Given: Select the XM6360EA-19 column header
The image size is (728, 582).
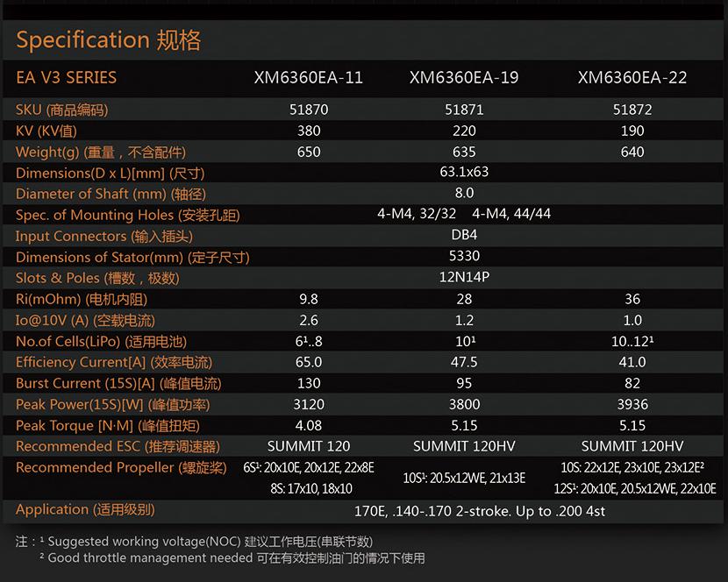Looking at the screenshot, I should tap(464, 77).
